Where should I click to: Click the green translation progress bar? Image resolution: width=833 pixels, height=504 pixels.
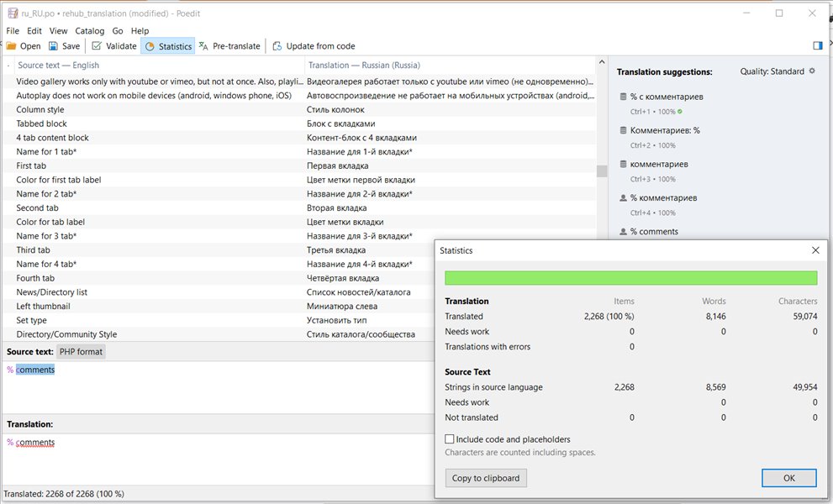(x=630, y=278)
